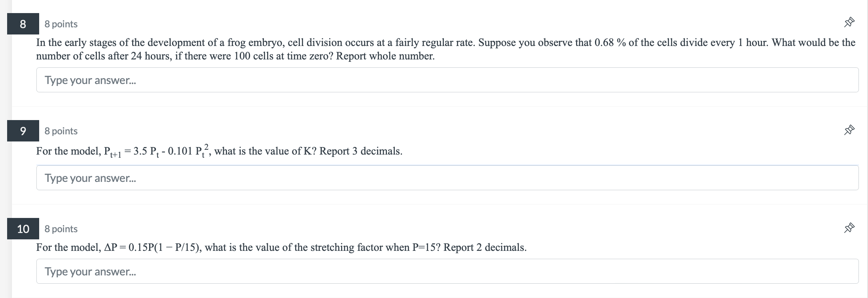Click the 8 points text beside question 10
Viewport: 868px width, 298px height.
coord(60,229)
